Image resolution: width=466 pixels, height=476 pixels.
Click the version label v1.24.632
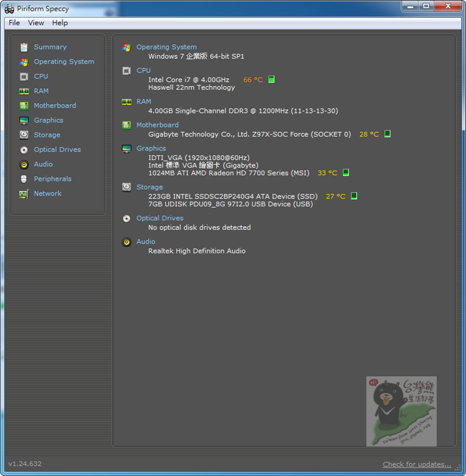[25, 464]
